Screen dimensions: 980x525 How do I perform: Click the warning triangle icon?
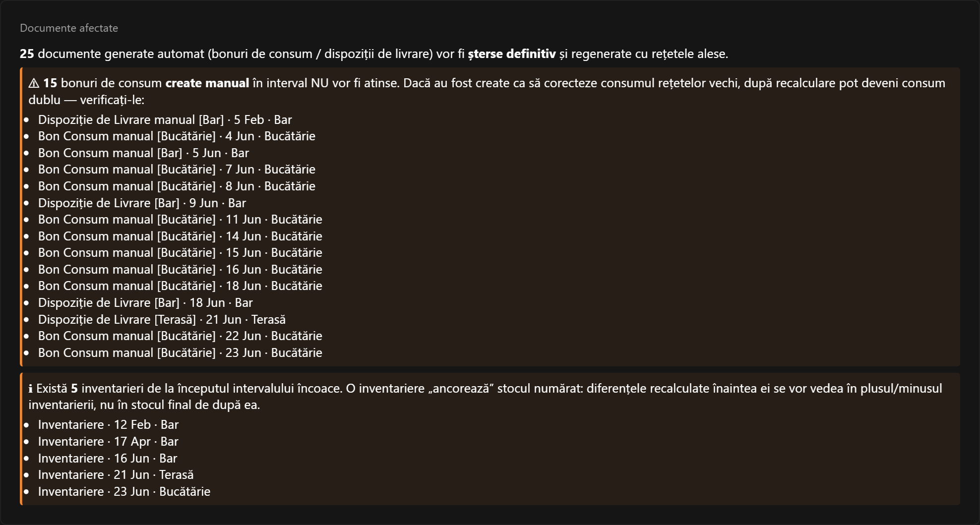click(x=34, y=83)
